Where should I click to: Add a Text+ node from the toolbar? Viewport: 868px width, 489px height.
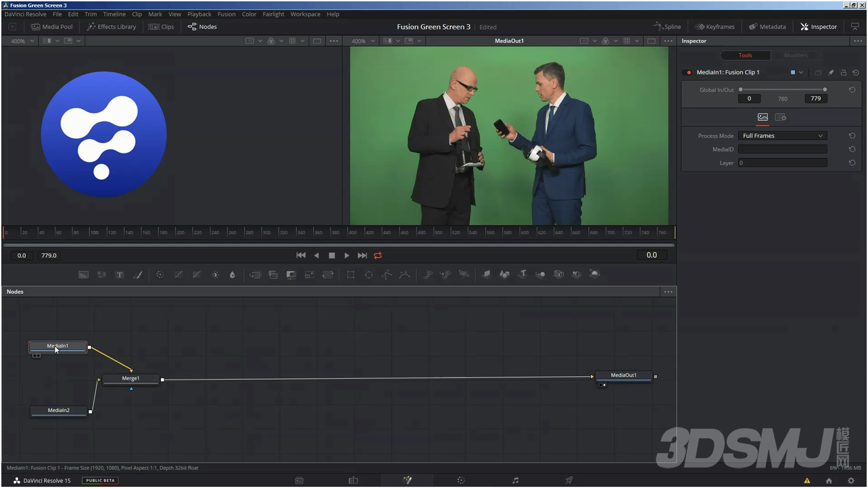click(x=120, y=275)
